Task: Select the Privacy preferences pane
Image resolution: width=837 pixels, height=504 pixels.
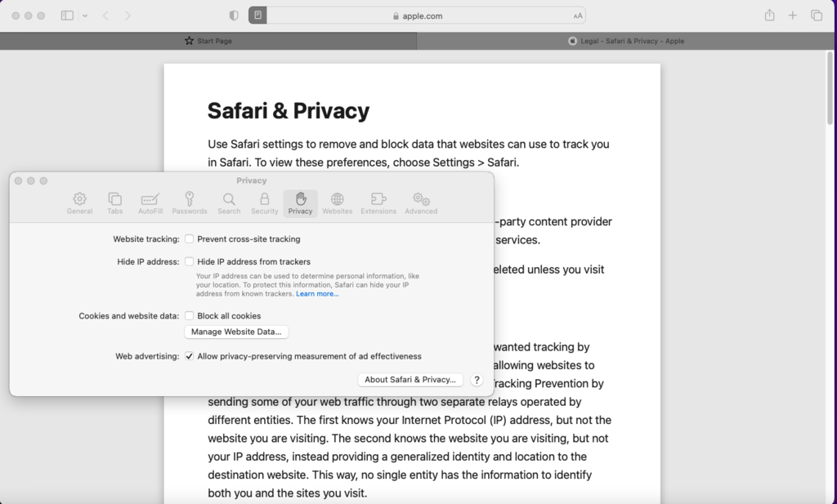Action: click(300, 203)
